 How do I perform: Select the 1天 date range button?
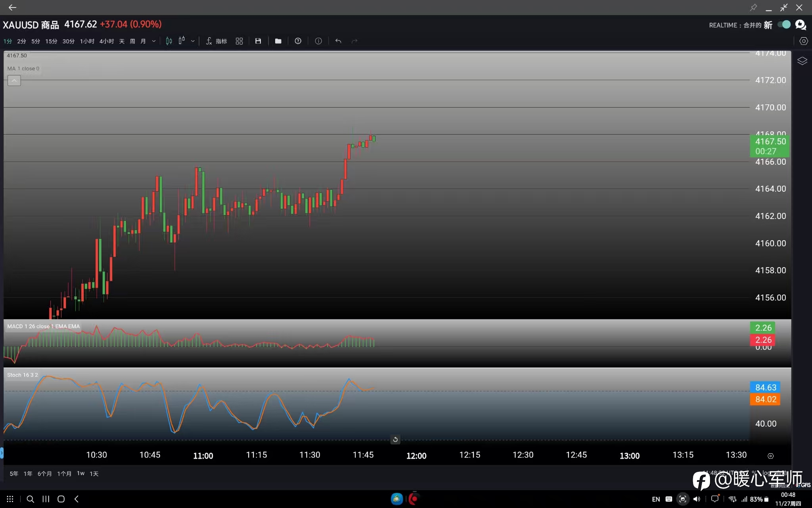(x=94, y=473)
